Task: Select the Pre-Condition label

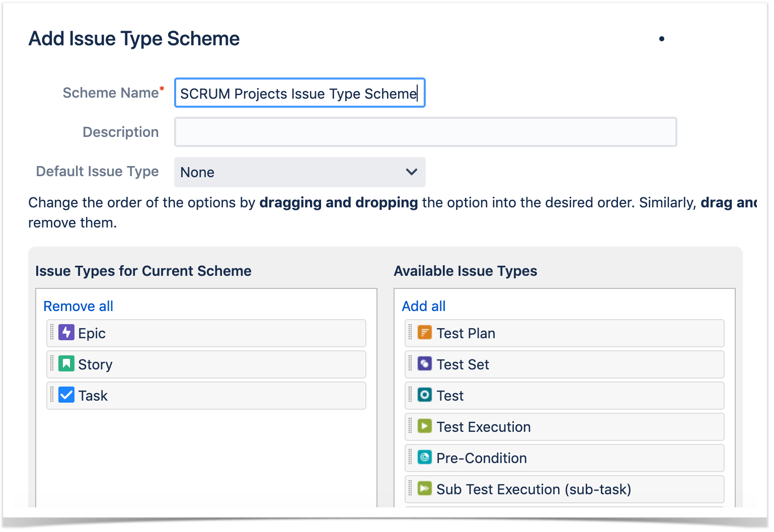Action: point(482,458)
